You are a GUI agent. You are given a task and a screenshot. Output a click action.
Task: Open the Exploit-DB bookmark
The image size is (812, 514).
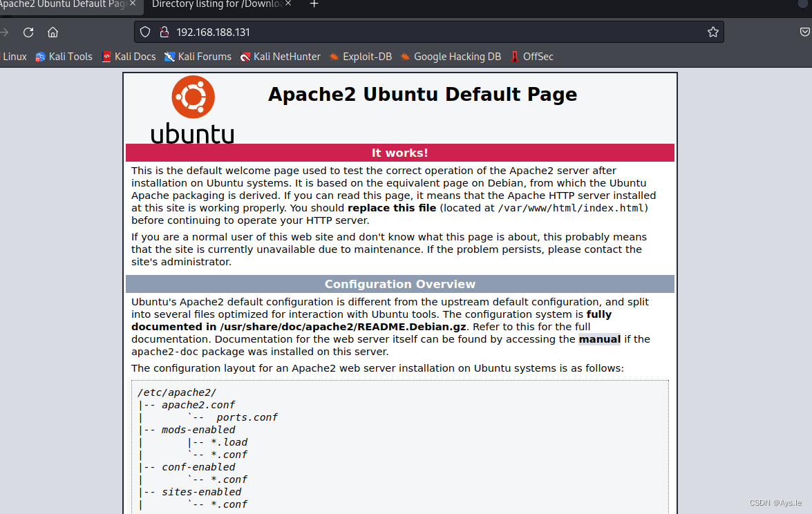(x=361, y=57)
